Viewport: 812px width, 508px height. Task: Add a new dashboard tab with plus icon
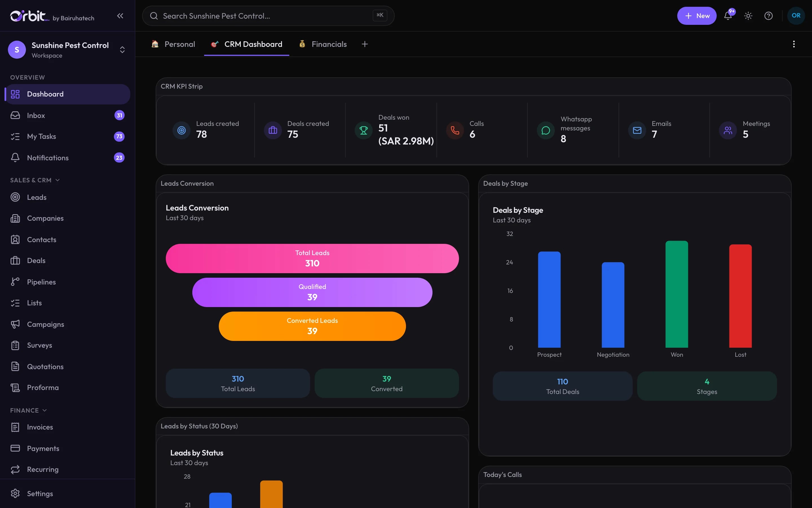coord(365,44)
